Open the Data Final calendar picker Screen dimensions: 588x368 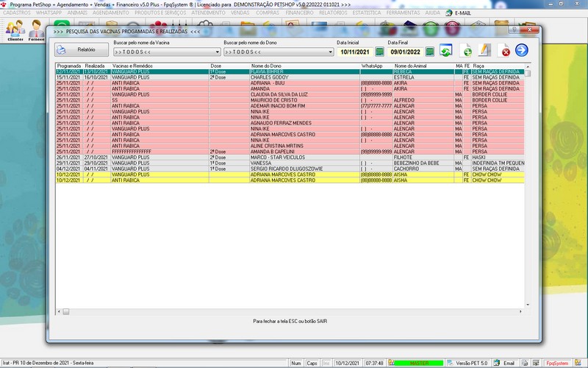click(430, 52)
